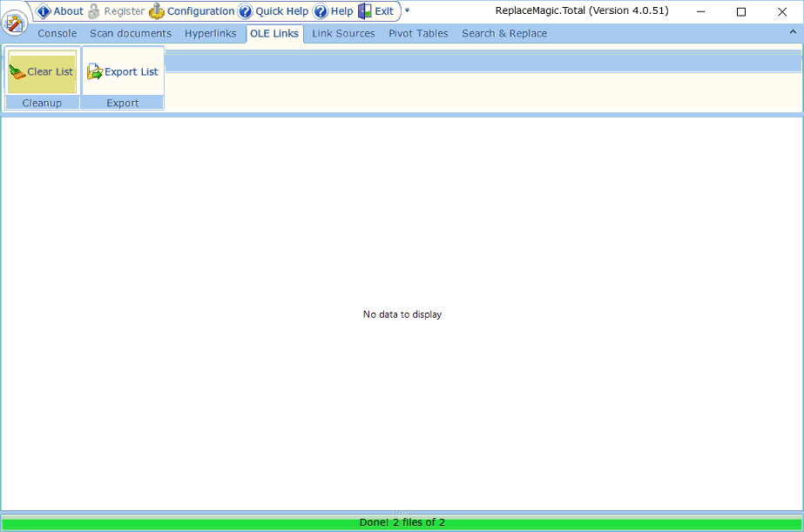The image size is (804, 532).
Task: Switch to the Console tab
Action: tap(57, 33)
